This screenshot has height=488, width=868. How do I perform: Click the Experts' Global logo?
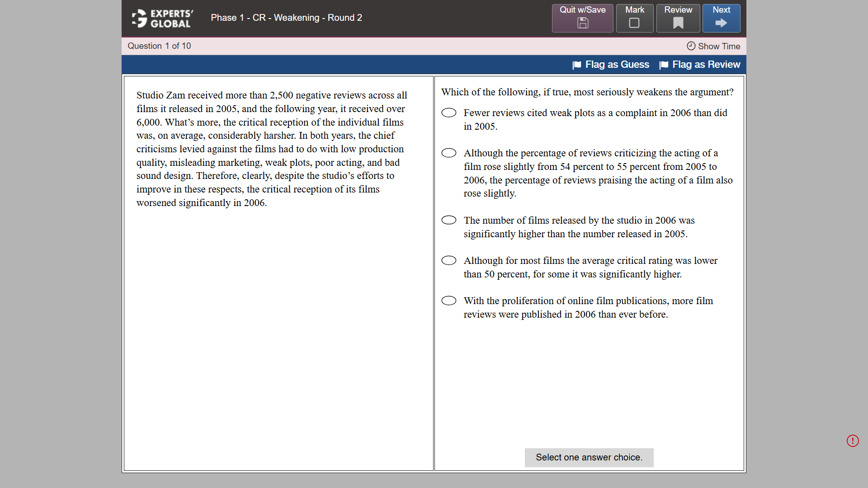tap(160, 18)
